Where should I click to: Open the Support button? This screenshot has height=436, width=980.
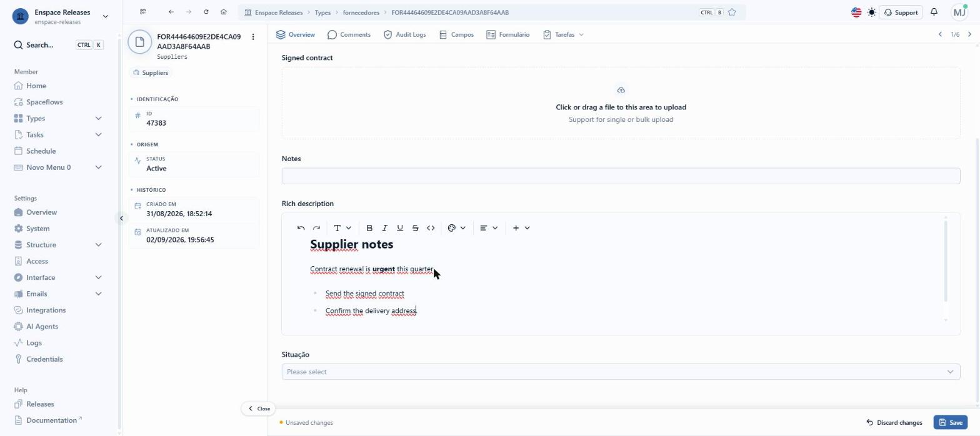click(x=901, y=12)
